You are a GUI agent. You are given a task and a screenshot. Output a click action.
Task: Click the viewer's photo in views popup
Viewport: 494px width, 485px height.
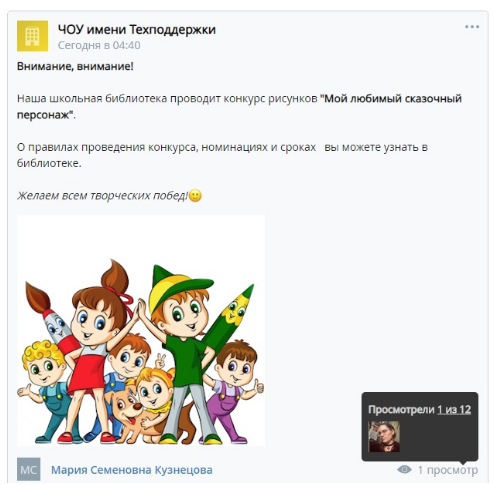pyautogui.click(x=384, y=436)
